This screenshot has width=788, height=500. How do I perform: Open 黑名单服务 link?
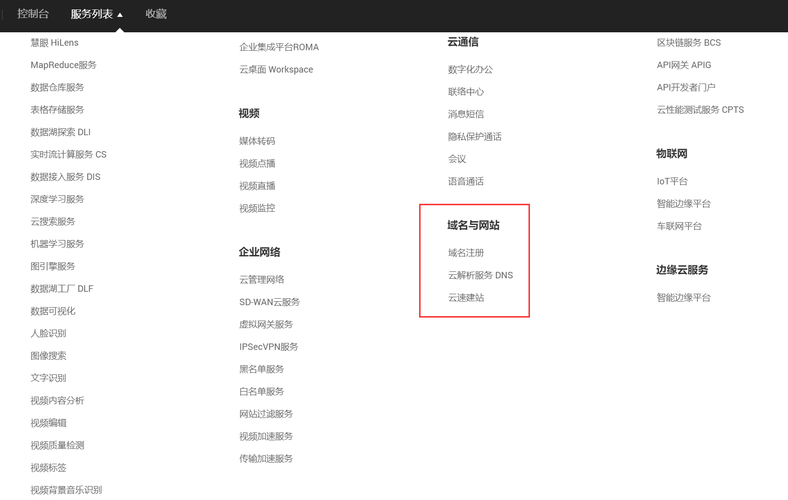point(262,369)
